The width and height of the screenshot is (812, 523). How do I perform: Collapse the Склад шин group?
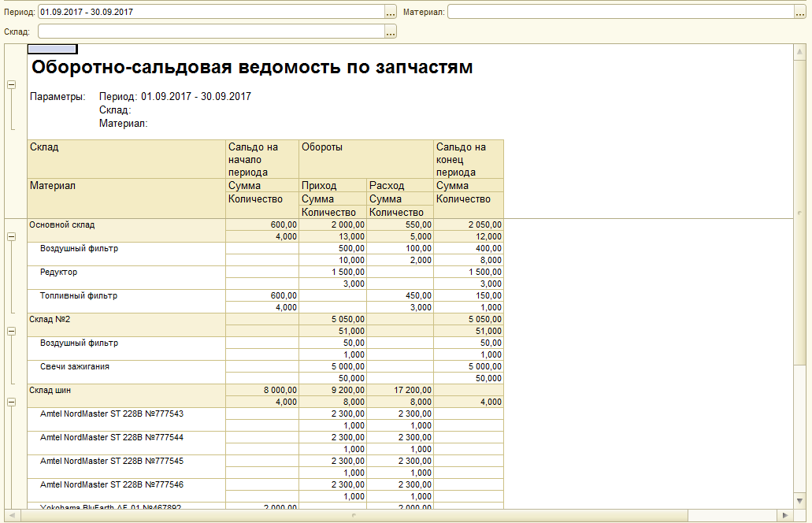click(11, 402)
